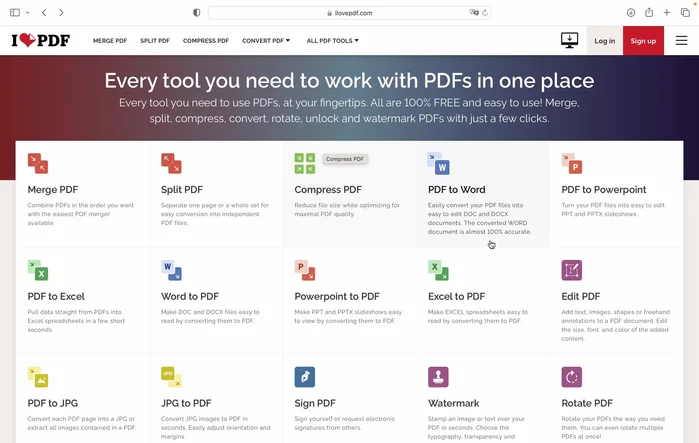
Task: Open Split PDF in the nav bar
Action: coord(155,41)
